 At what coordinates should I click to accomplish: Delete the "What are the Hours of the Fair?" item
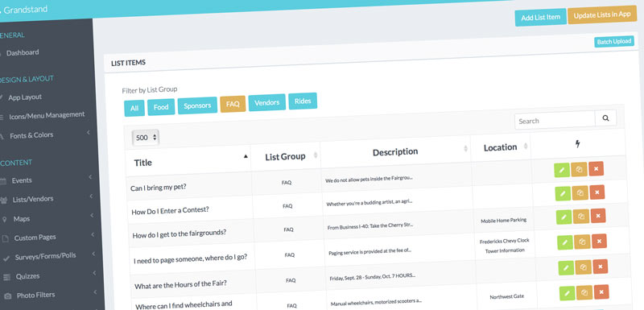click(600, 267)
